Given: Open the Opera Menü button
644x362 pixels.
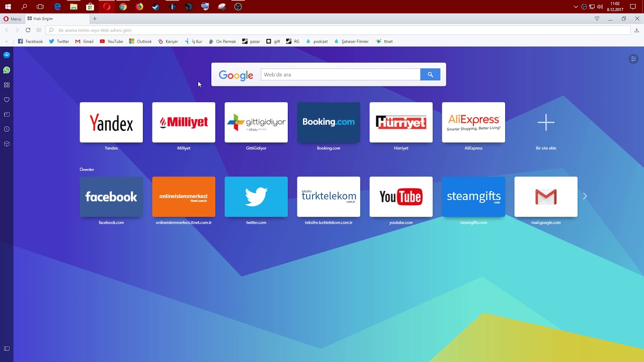Looking at the screenshot, I should pos(12,19).
